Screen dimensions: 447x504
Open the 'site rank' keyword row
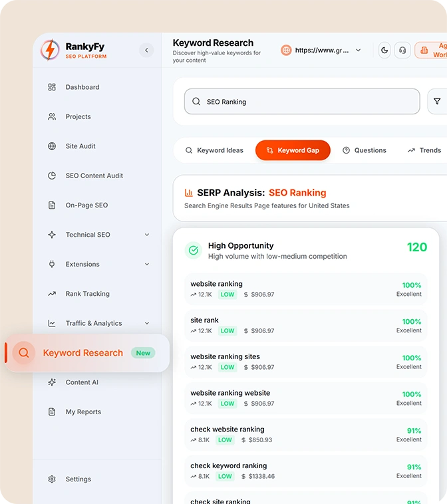coord(306,325)
